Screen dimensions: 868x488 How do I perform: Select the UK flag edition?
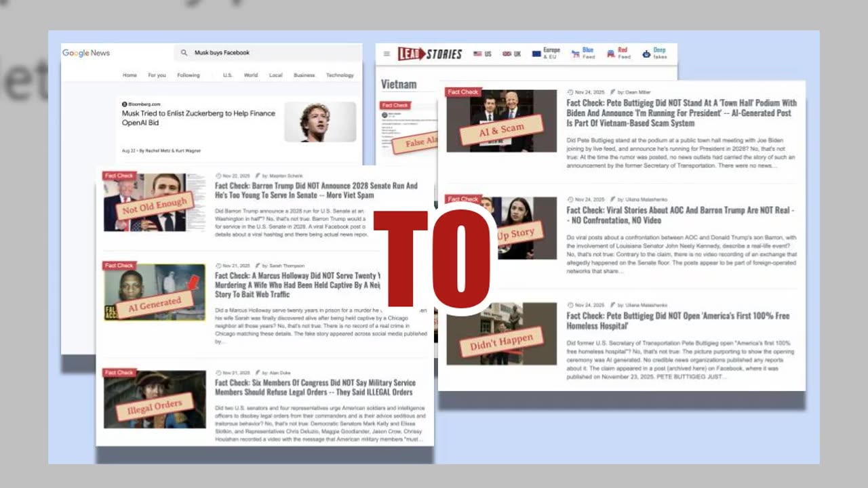(511, 54)
